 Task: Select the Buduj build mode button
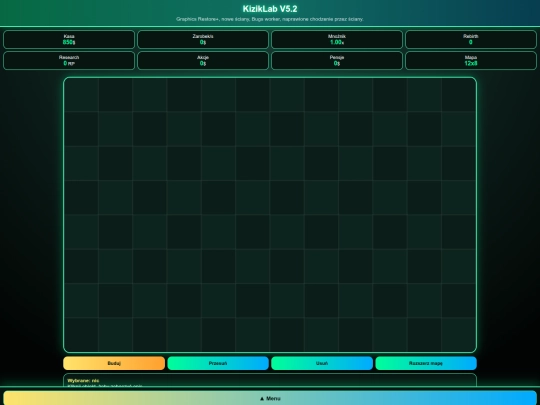114,363
